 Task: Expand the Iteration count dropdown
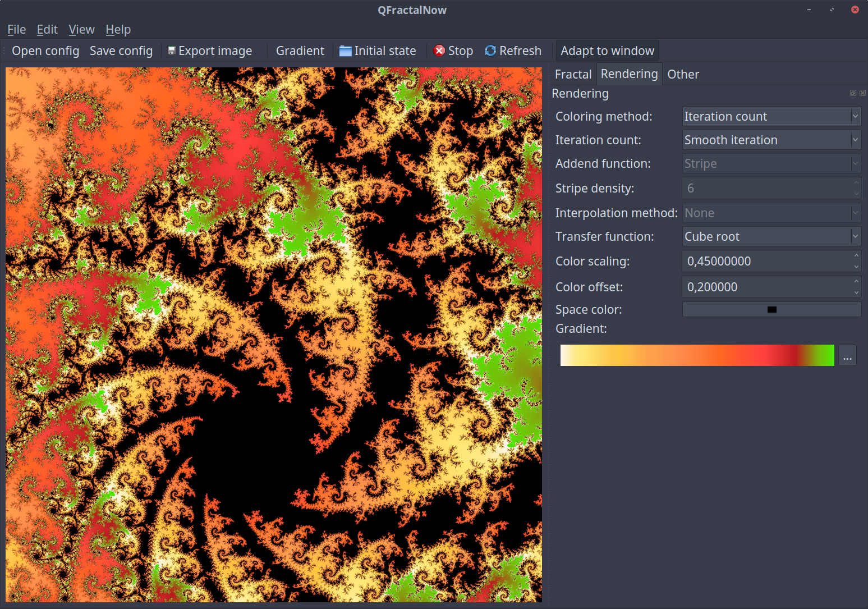click(771, 140)
